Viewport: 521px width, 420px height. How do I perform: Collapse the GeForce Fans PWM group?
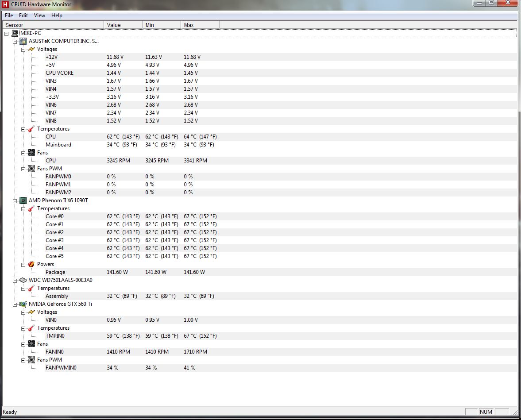tap(23, 360)
